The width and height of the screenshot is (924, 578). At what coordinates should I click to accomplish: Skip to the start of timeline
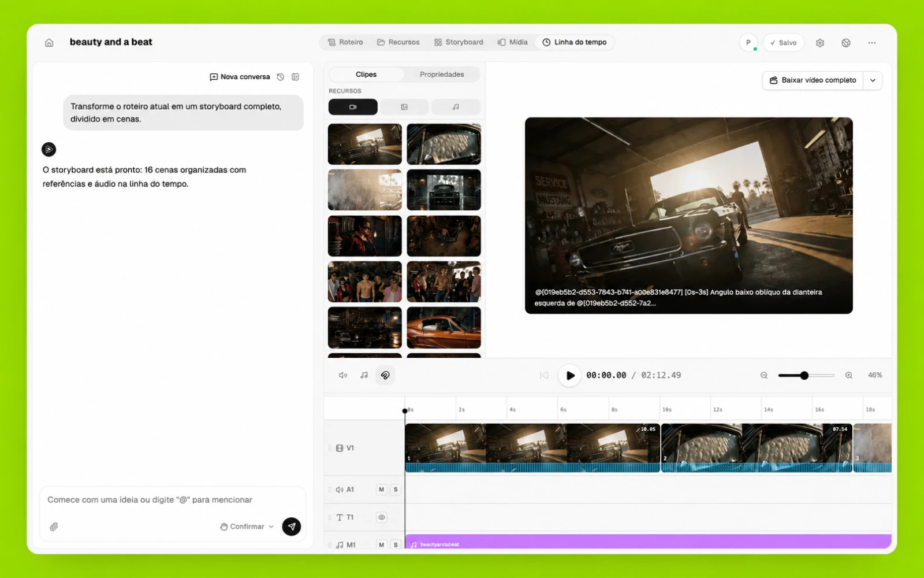pyautogui.click(x=544, y=375)
